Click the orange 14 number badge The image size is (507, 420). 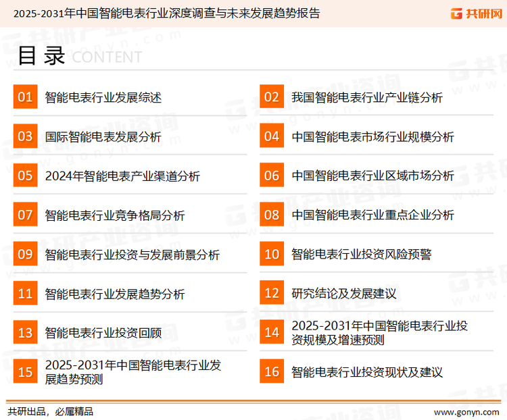point(272,332)
